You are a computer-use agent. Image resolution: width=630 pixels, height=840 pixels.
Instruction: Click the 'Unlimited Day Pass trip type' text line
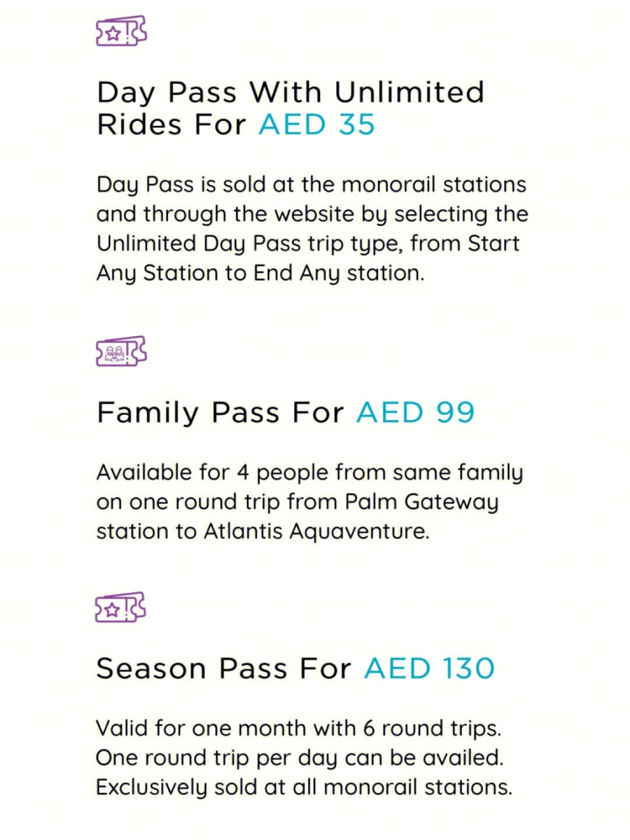coord(308,243)
